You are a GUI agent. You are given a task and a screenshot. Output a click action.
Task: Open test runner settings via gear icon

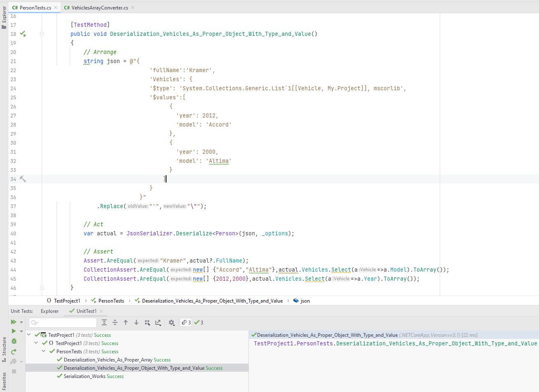pyautogui.click(x=171, y=322)
